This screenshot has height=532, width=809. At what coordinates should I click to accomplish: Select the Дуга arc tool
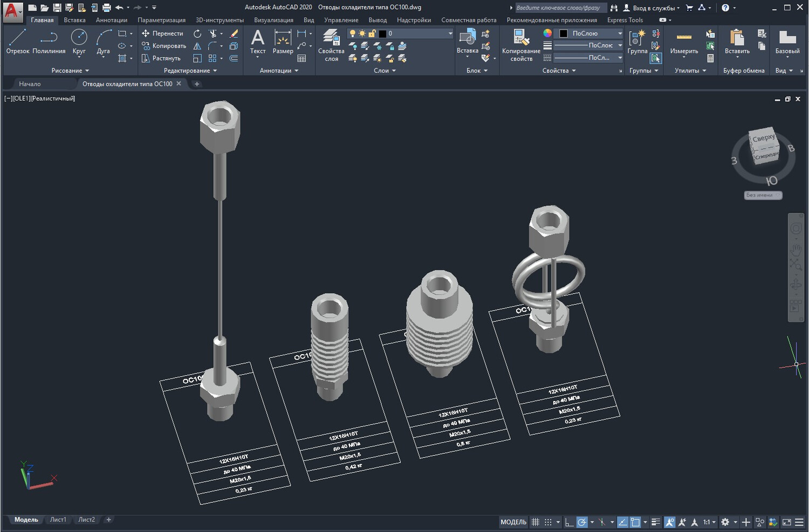[103, 42]
